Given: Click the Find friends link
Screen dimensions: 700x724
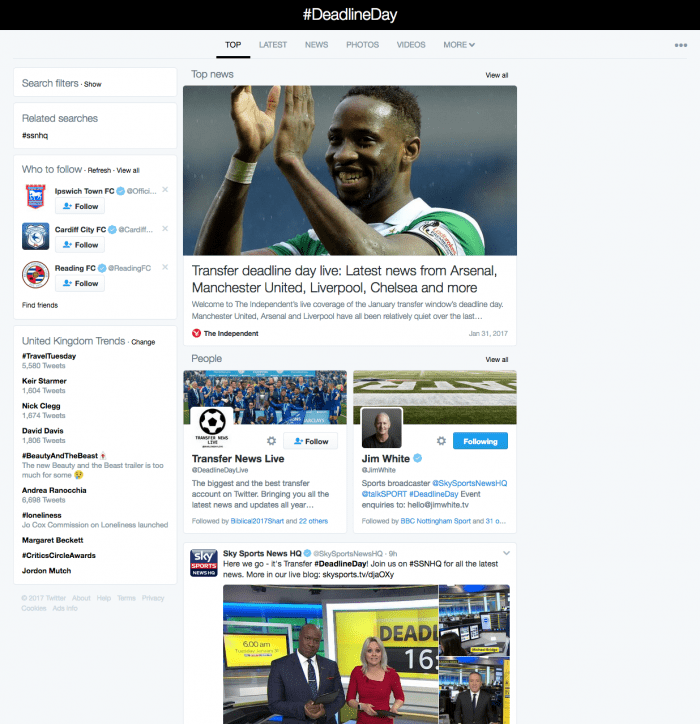Looking at the screenshot, I should click(x=40, y=305).
